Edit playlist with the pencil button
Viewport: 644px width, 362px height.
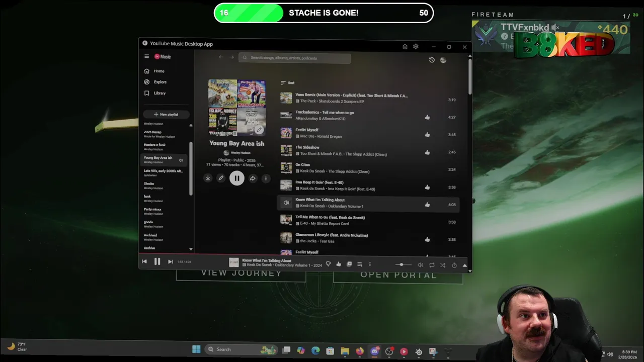(220, 178)
